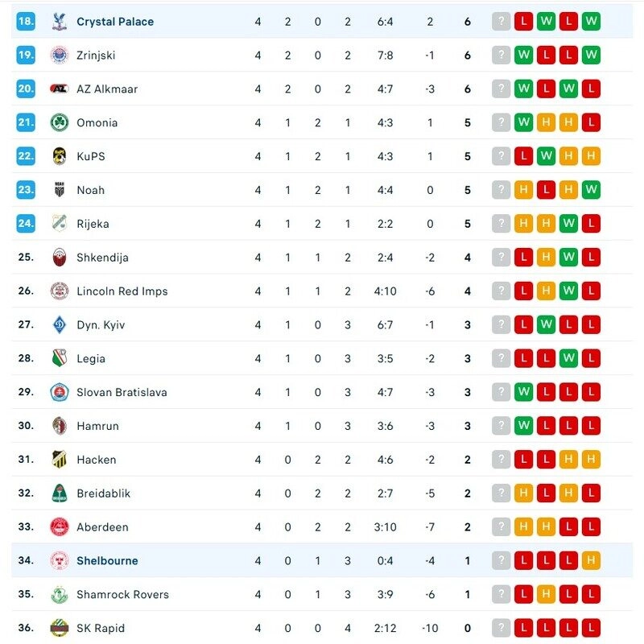The image size is (644, 644).
Task: Select the Zrinjski team logo
Action: [x=60, y=54]
